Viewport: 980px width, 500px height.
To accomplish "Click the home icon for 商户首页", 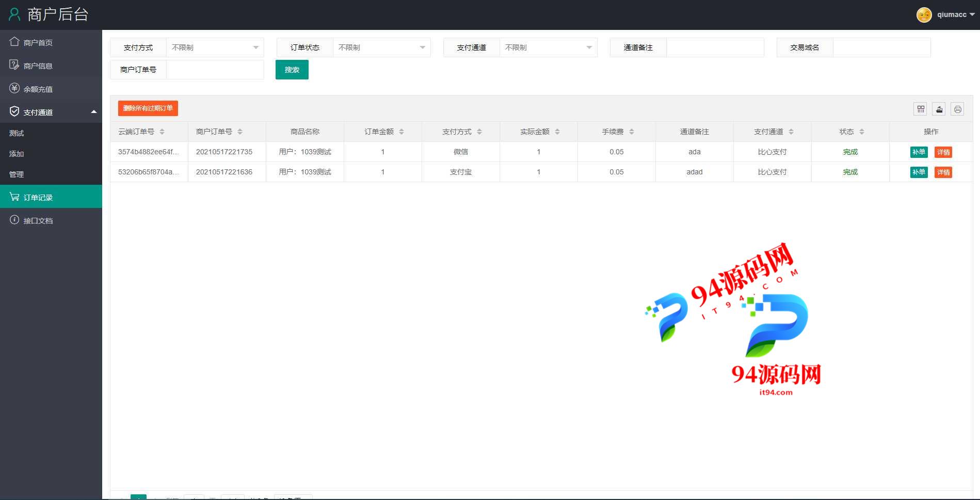I will click(x=14, y=42).
